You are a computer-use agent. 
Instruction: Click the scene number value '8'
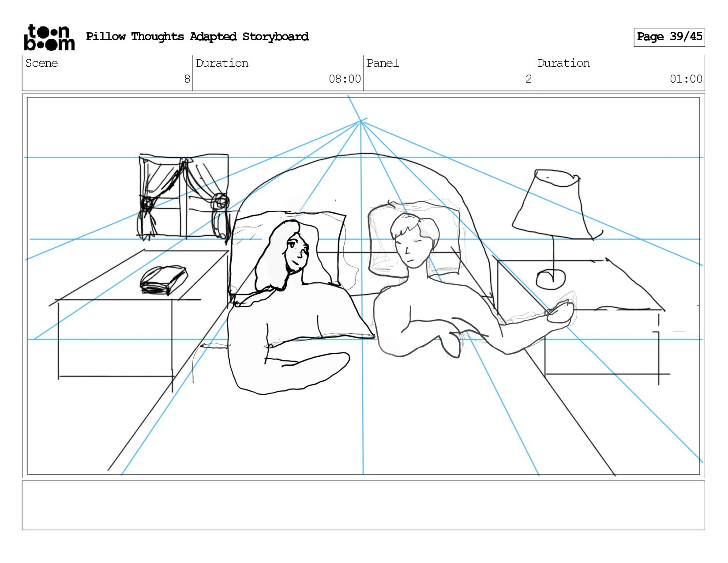click(x=187, y=79)
